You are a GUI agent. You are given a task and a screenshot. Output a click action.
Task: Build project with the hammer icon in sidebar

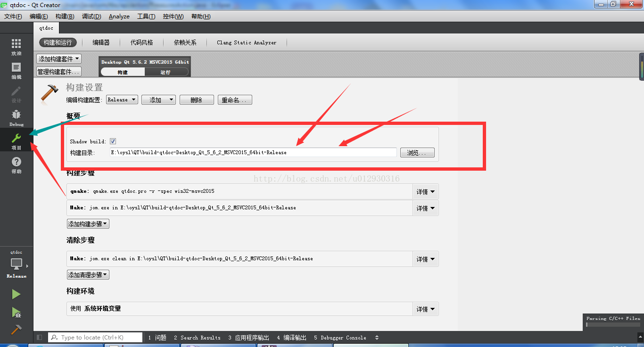(16, 329)
